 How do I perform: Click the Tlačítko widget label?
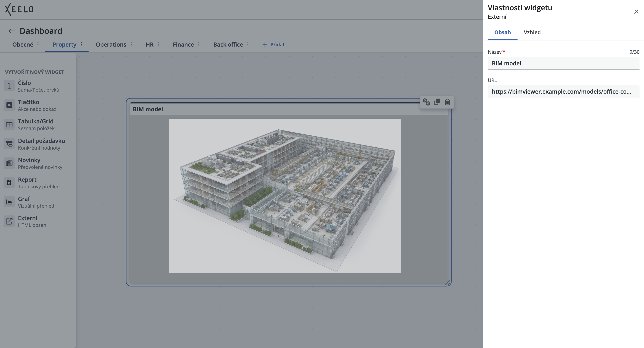point(28,102)
